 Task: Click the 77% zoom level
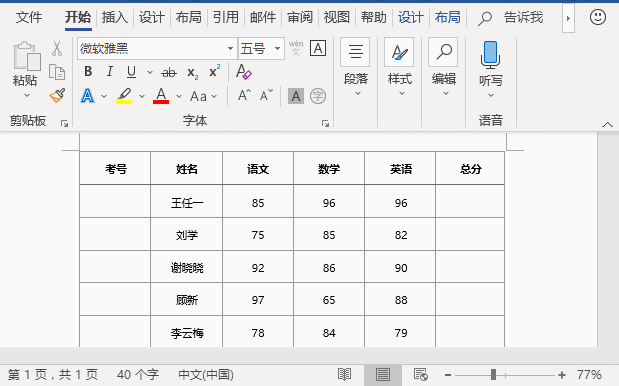(589, 375)
